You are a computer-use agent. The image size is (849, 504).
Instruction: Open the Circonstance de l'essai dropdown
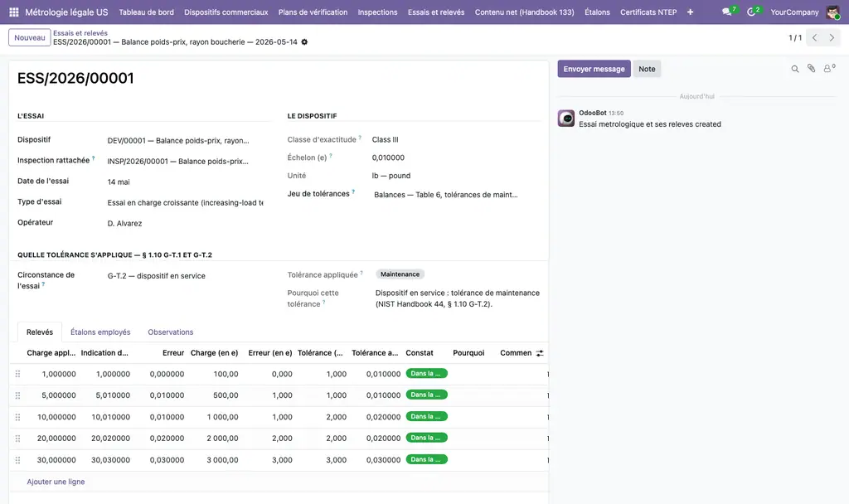pos(185,275)
